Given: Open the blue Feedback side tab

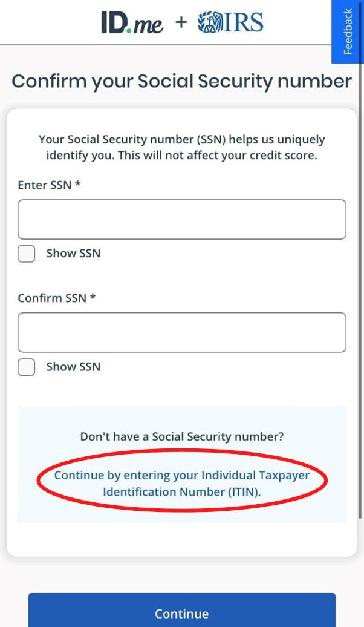Looking at the screenshot, I should click(348, 31).
